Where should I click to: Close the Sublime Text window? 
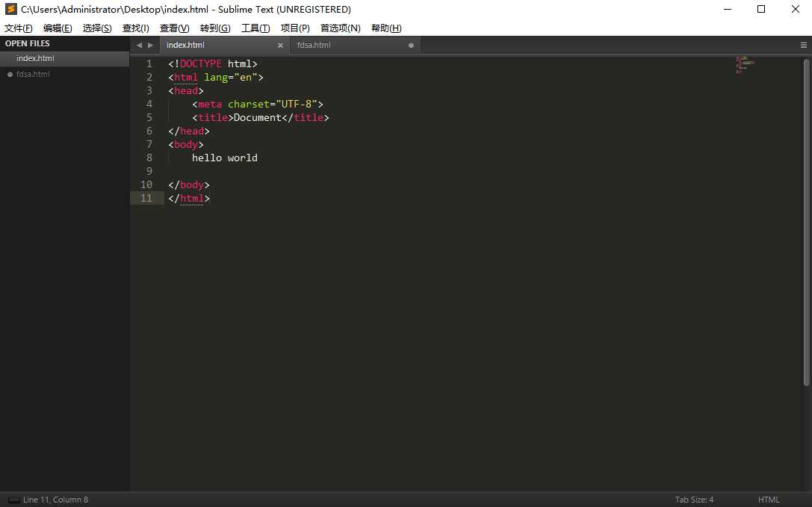796,9
